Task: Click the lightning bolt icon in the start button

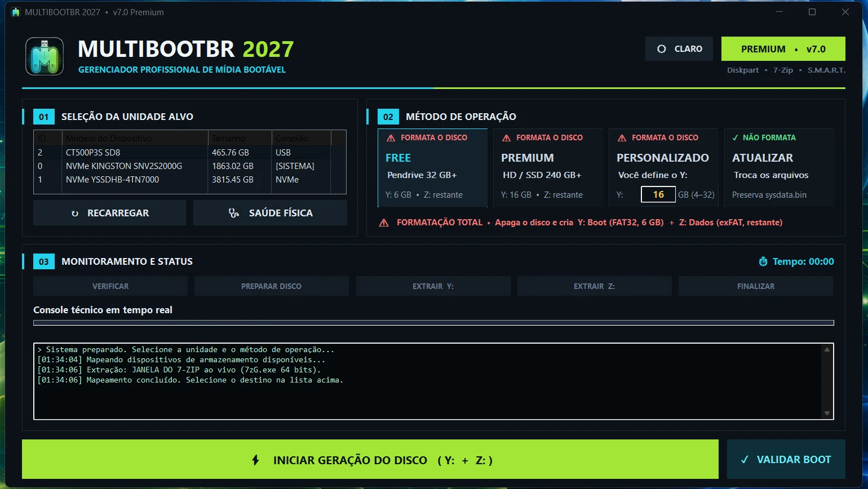Action: (x=255, y=460)
